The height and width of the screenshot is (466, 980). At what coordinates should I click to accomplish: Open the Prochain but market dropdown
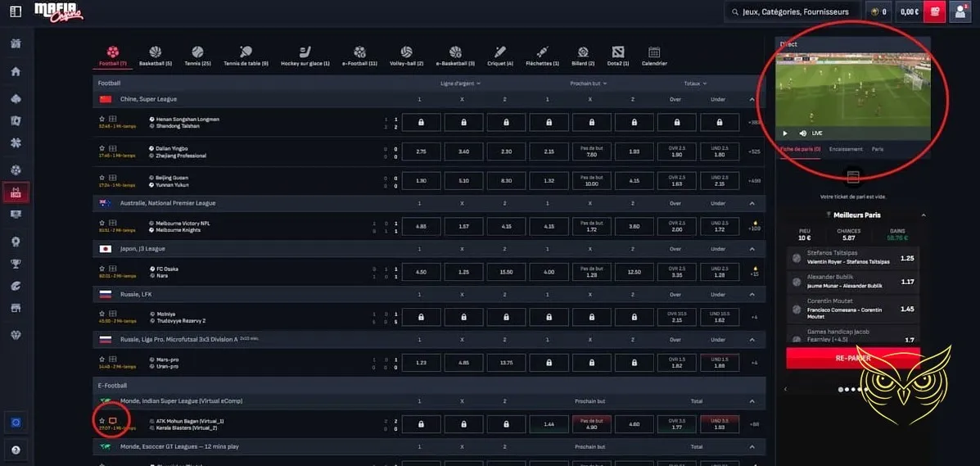tap(589, 84)
